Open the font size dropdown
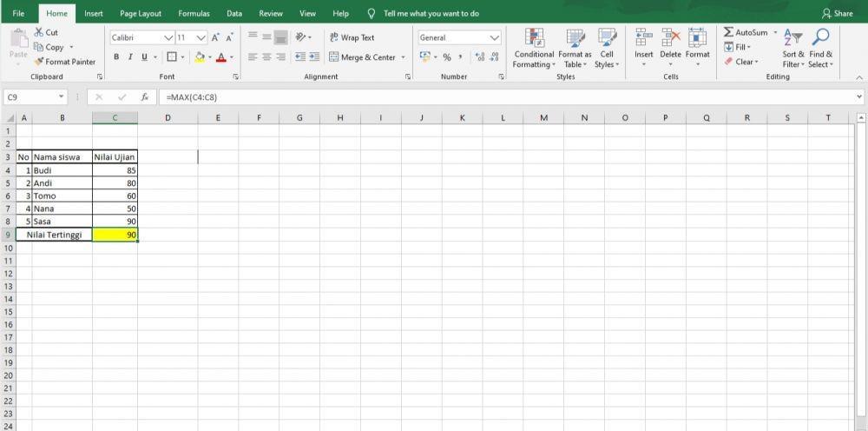The image size is (868, 431). coord(201,37)
